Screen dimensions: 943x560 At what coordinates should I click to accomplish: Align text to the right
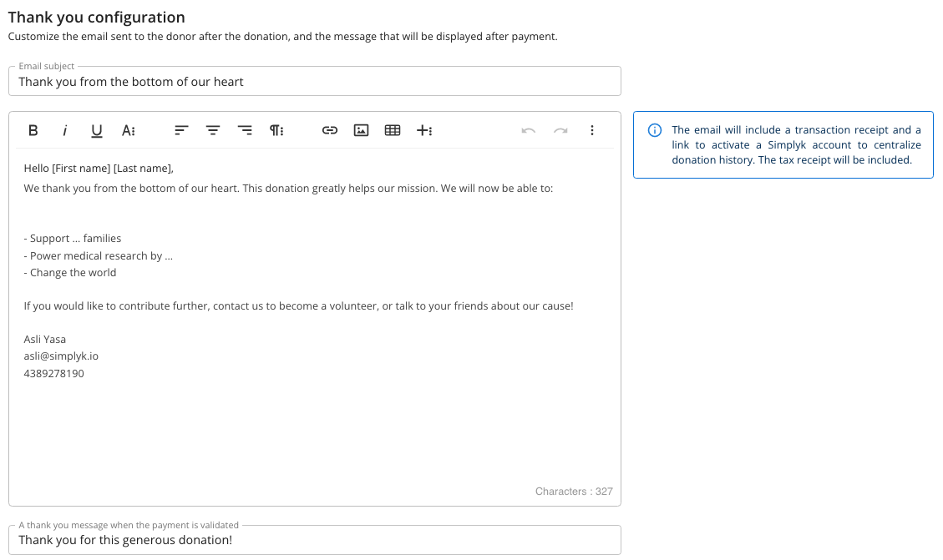[245, 130]
